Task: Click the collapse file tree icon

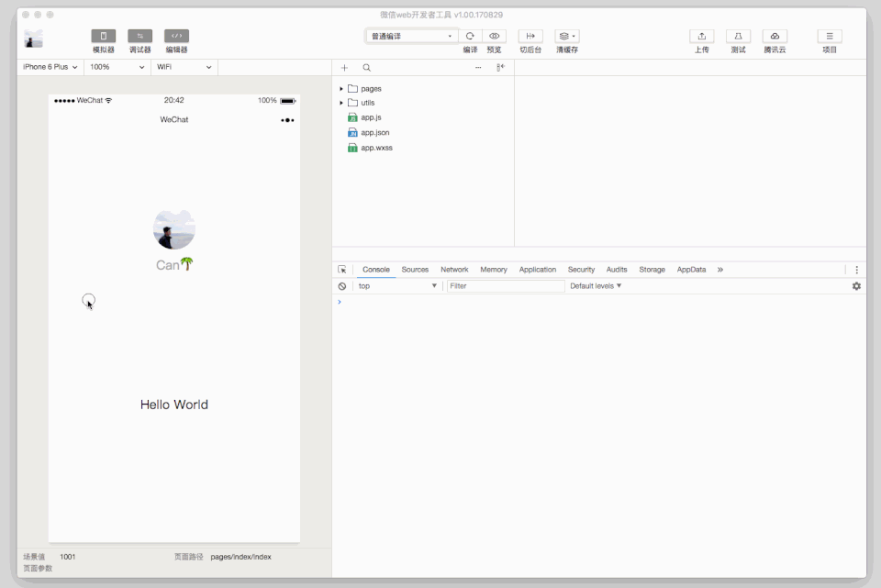Action: (x=500, y=67)
